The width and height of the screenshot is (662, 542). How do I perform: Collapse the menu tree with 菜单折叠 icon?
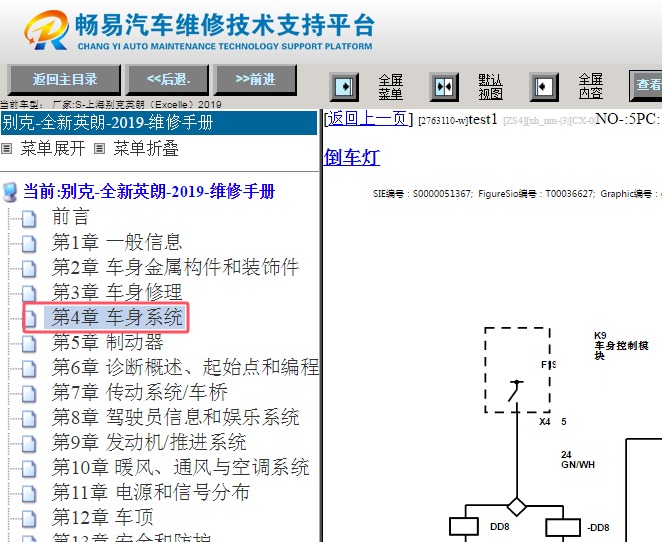(99, 149)
